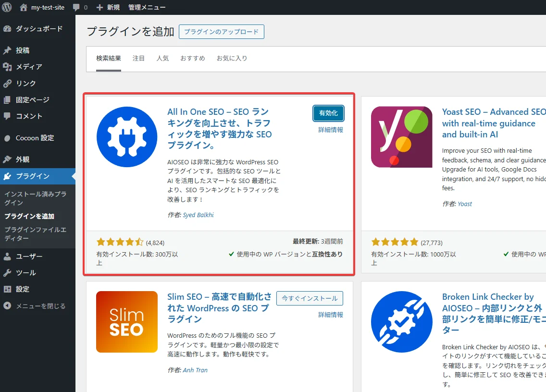
Task: Open 詳細情報 for All In One SEO
Action: 331,130
